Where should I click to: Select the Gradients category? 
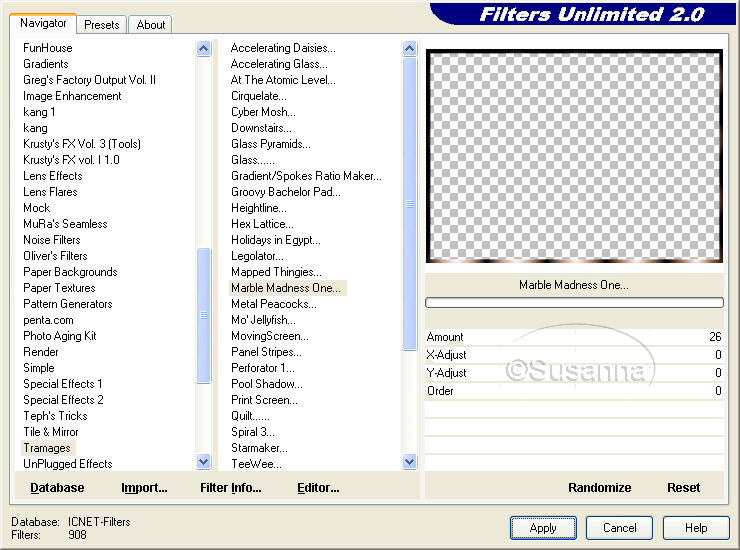(46, 64)
